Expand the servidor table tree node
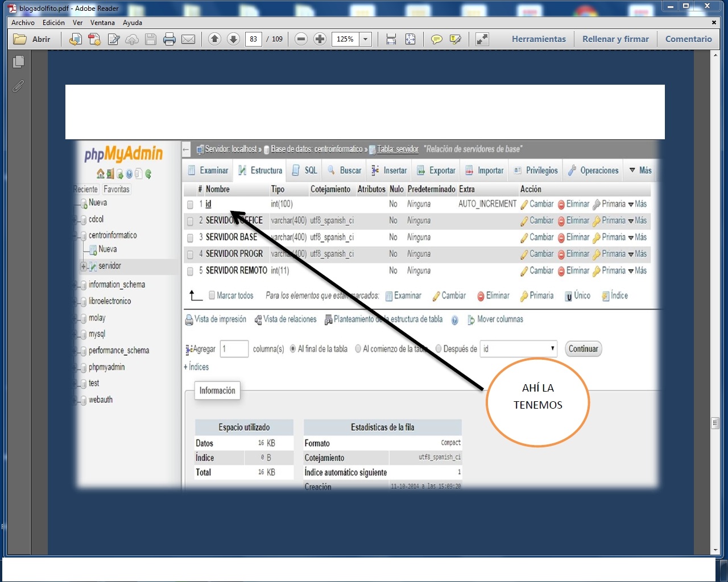Image resolution: width=728 pixels, height=582 pixels. point(83,266)
